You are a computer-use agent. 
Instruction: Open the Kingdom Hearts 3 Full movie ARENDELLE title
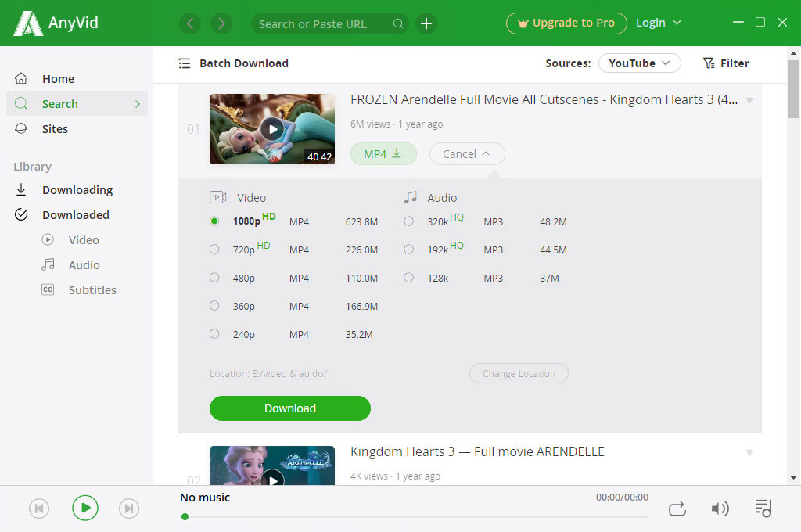tap(477, 451)
